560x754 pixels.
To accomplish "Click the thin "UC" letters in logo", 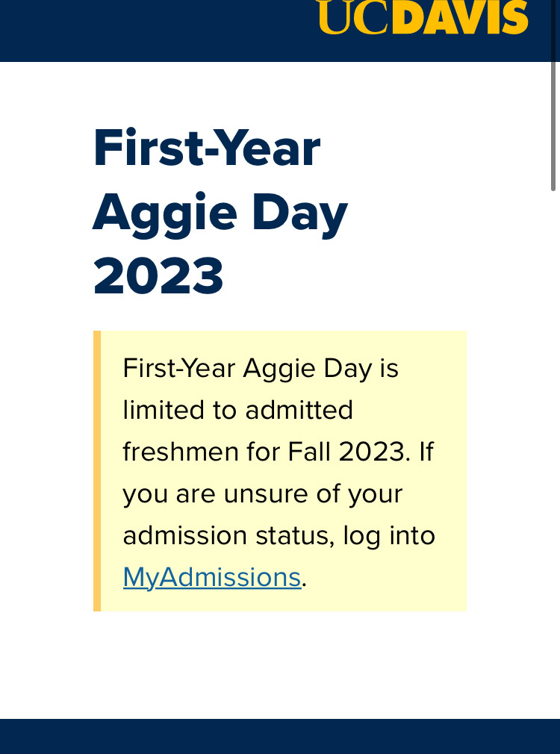I will point(353,16).
